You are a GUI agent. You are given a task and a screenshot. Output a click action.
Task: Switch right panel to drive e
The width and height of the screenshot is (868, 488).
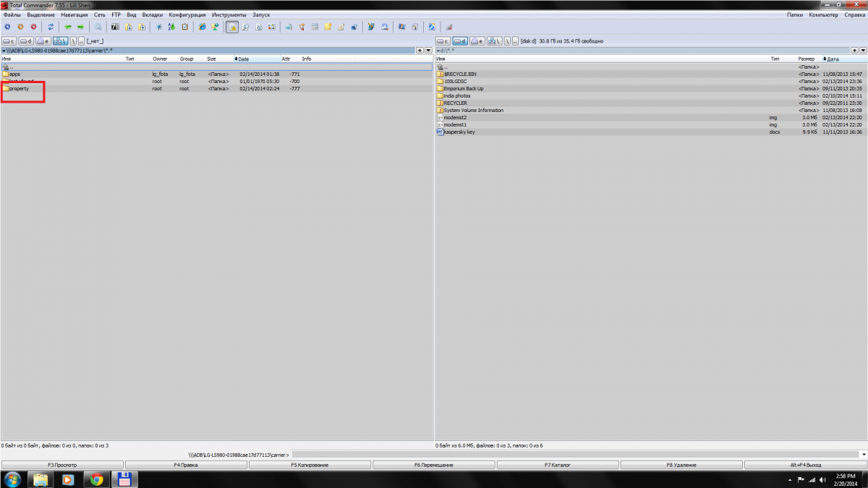click(x=477, y=41)
